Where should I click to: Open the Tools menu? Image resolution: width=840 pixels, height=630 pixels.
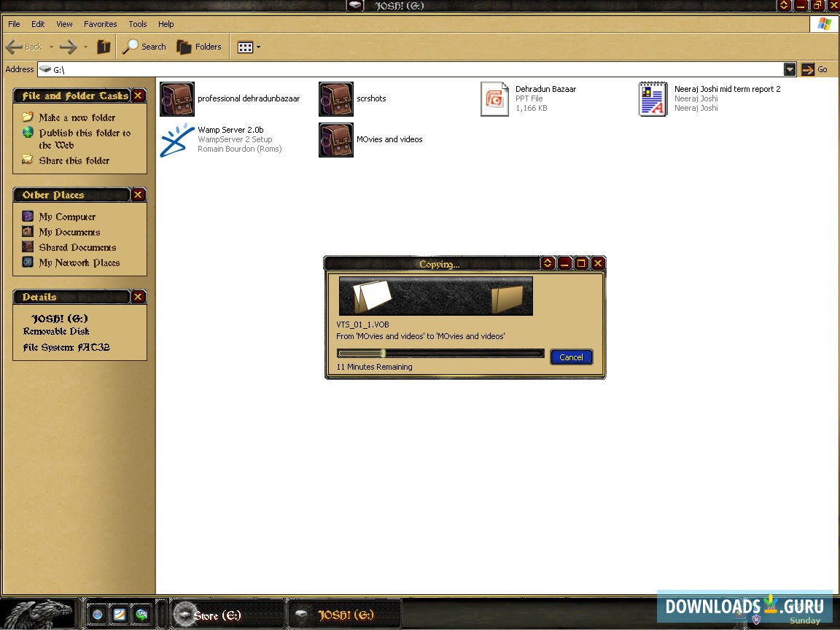coord(137,23)
